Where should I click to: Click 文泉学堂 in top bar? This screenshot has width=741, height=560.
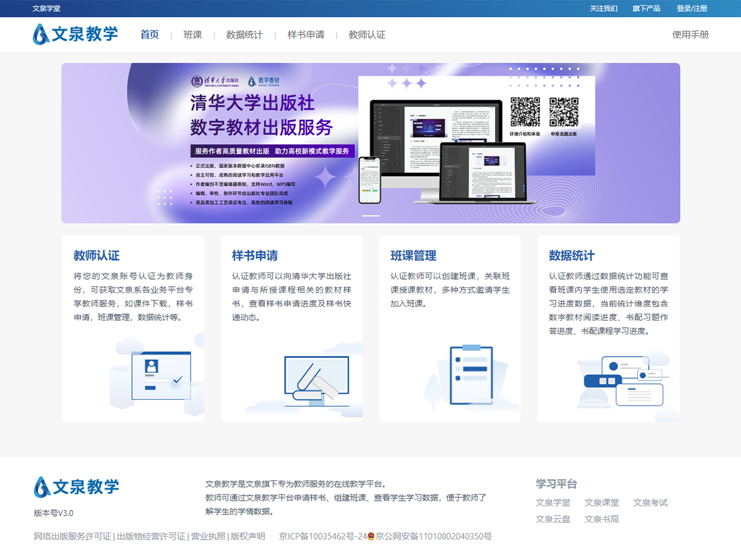[x=46, y=8]
